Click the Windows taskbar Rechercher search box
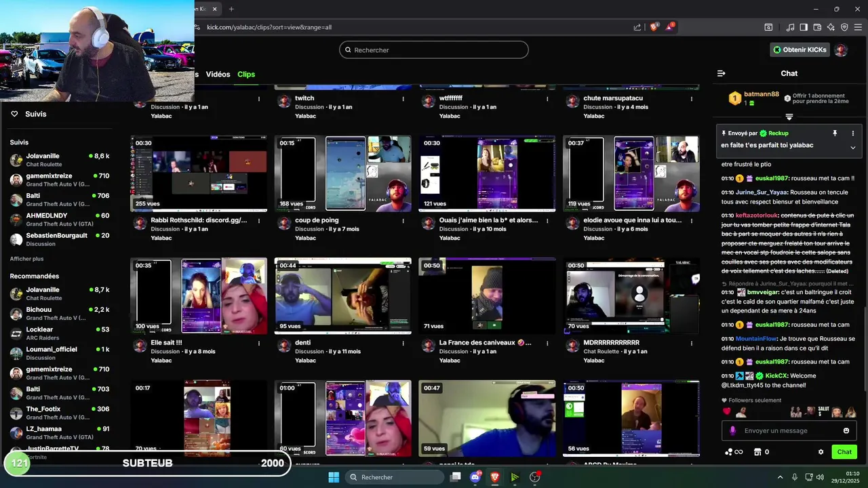 [x=395, y=477]
